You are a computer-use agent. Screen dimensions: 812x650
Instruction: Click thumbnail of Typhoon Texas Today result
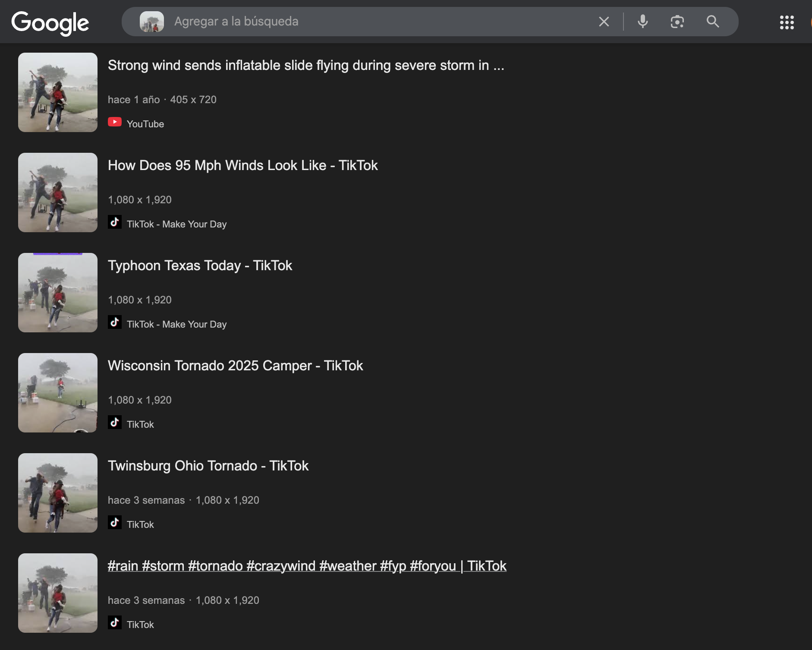point(58,293)
